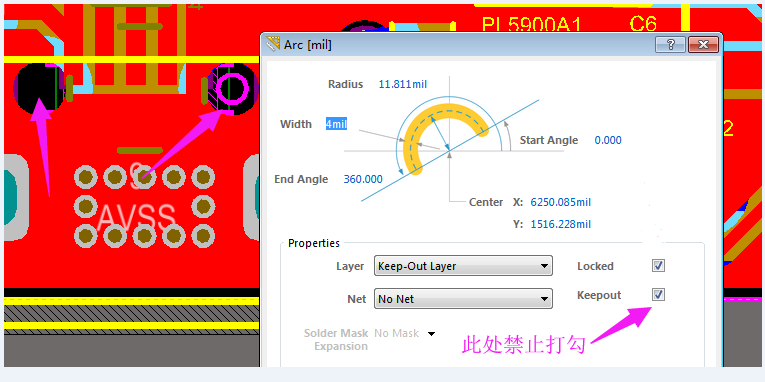Screen dimensions: 765x382
Task: Edit the Center X value 6250.085mil
Action: tap(561, 202)
